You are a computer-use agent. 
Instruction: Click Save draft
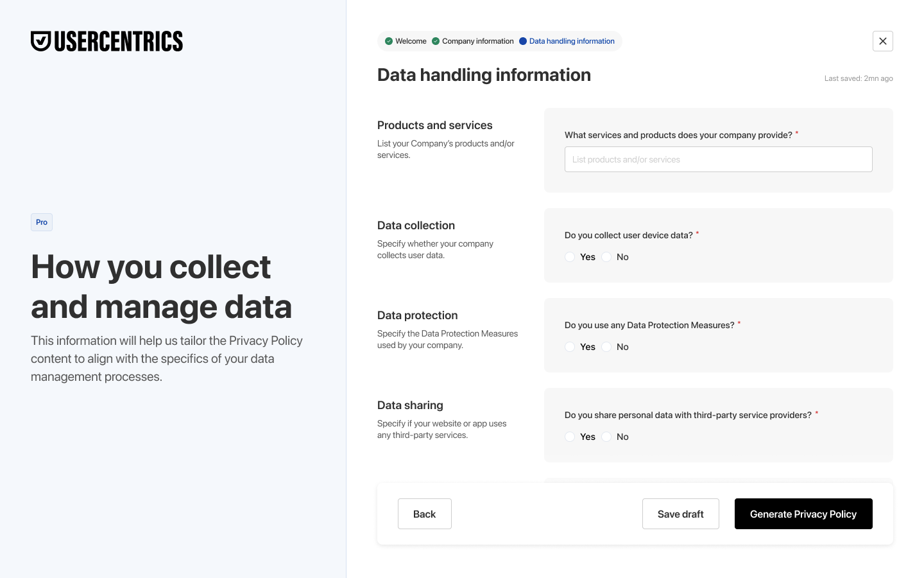coord(681,514)
